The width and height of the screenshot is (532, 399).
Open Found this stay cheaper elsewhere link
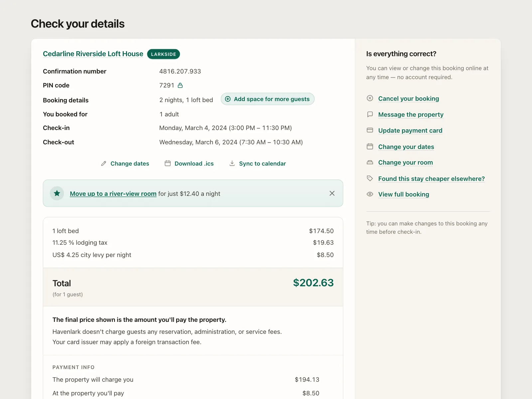click(x=432, y=179)
